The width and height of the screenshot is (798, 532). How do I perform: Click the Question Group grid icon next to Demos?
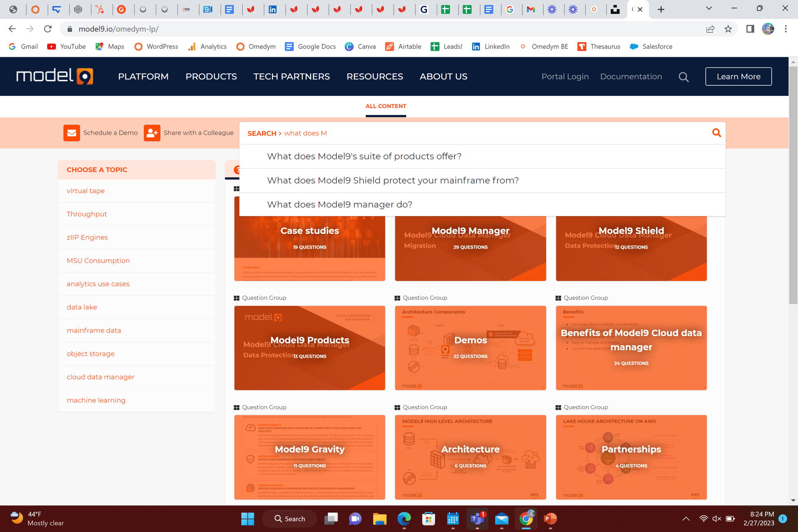[397, 297]
